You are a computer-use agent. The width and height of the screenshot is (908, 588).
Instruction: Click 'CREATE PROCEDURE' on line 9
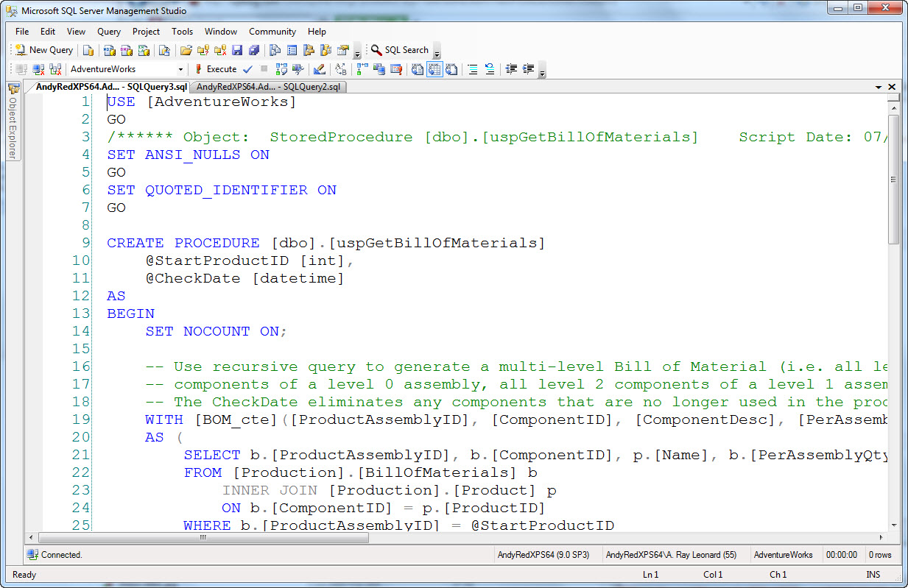(x=183, y=243)
